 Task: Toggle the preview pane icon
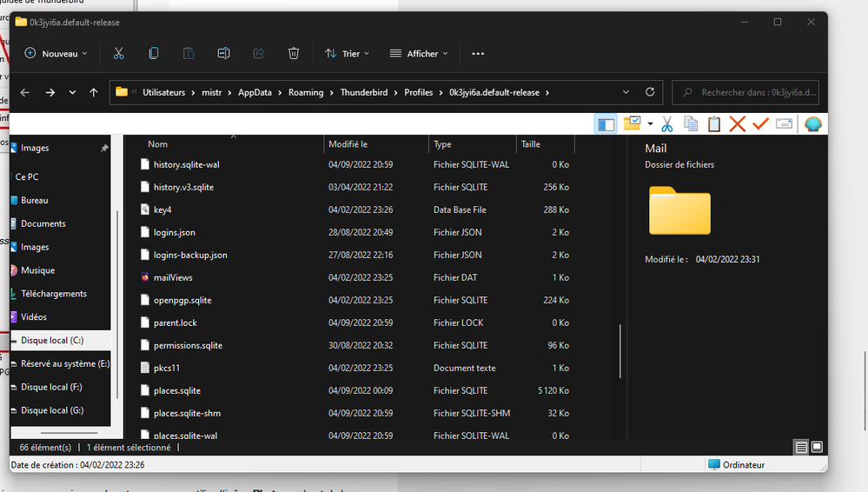(606, 124)
